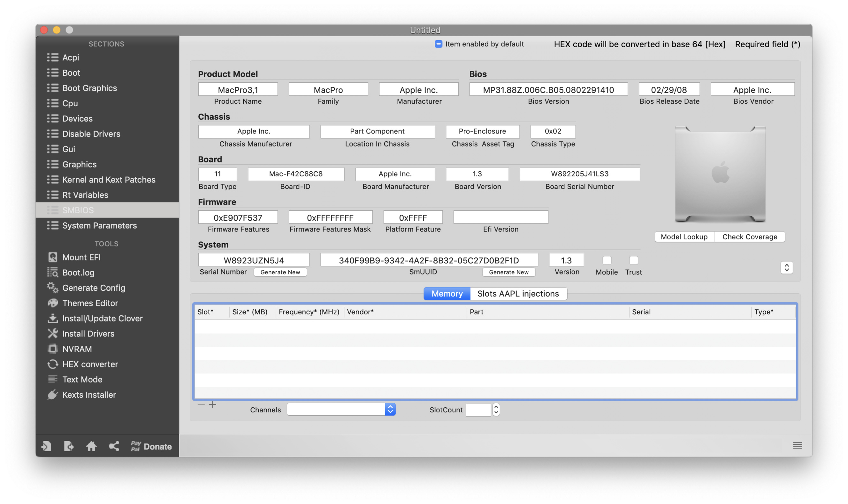
Task: Open the model selector up-down arrows
Action: pyautogui.click(x=786, y=267)
